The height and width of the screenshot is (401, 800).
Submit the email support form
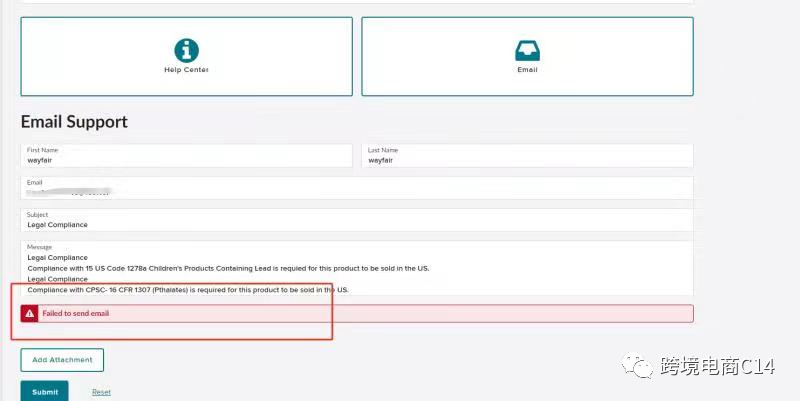pyautogui.click(x=44, y=392)
